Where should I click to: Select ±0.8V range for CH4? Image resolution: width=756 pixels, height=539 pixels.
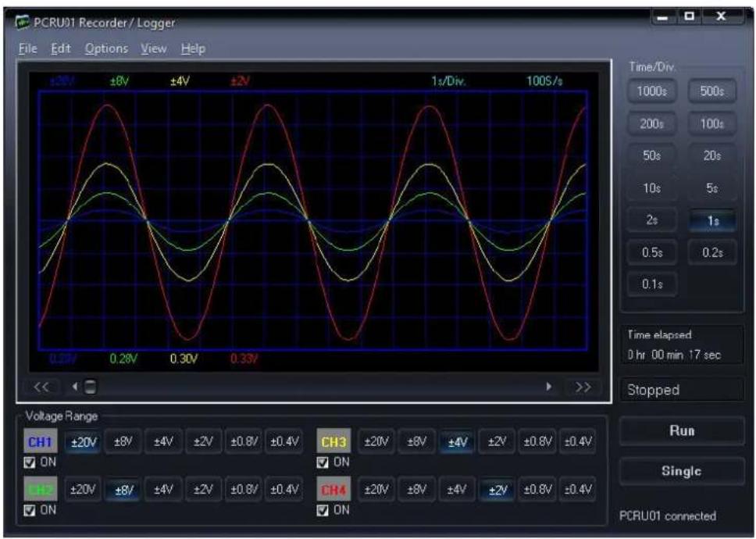click(x=537, y=490)
